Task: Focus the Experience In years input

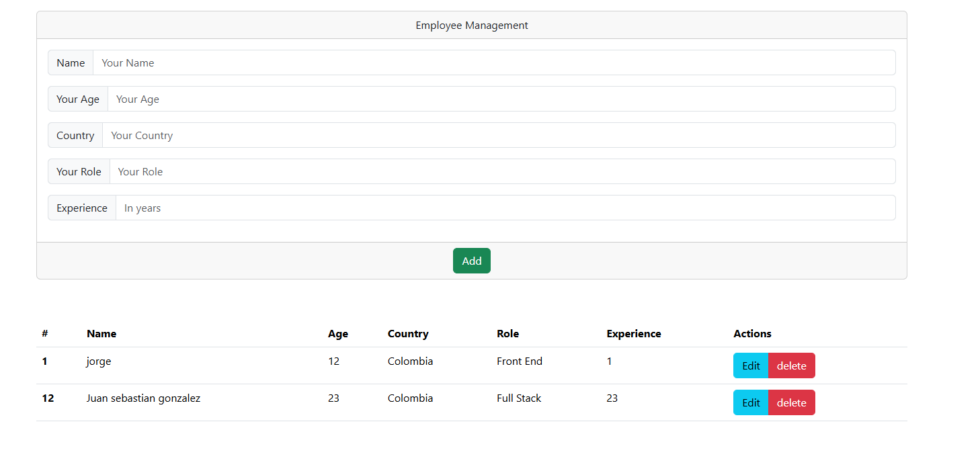Action: (x=505, y=208)
